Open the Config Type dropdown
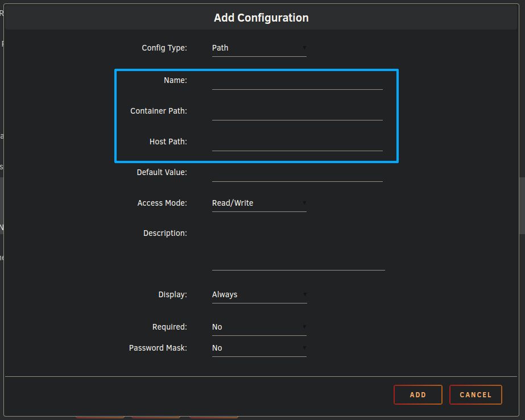The image size is (525, 420). (x=259, y=48)
